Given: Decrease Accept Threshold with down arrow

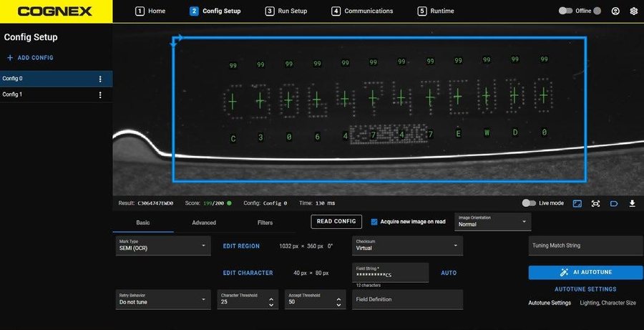Looking at the screenshot, I should coord(338,305).
